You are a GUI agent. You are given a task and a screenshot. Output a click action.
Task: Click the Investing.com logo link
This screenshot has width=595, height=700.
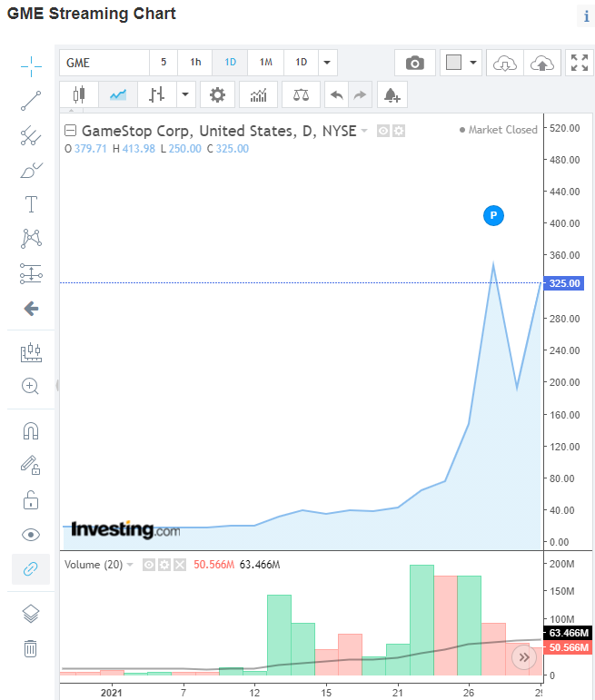point(125,530)
